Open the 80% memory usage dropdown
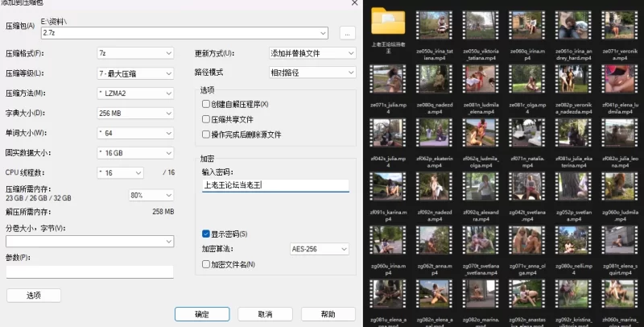Viewport: 644px width, 327px height. point(151,195)
